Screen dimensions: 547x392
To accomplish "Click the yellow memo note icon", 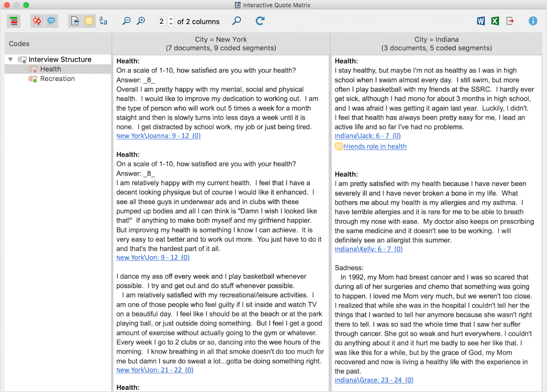I will coord(89,21).
